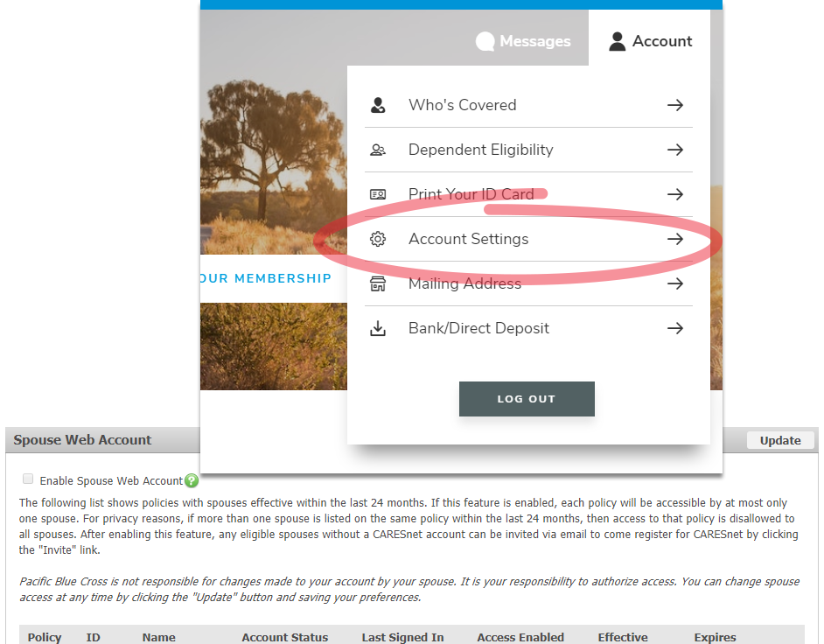The width and height of the screenshot is (824, 644).
Task: Click the Who's Covered person icon
Action: [378, 105]
